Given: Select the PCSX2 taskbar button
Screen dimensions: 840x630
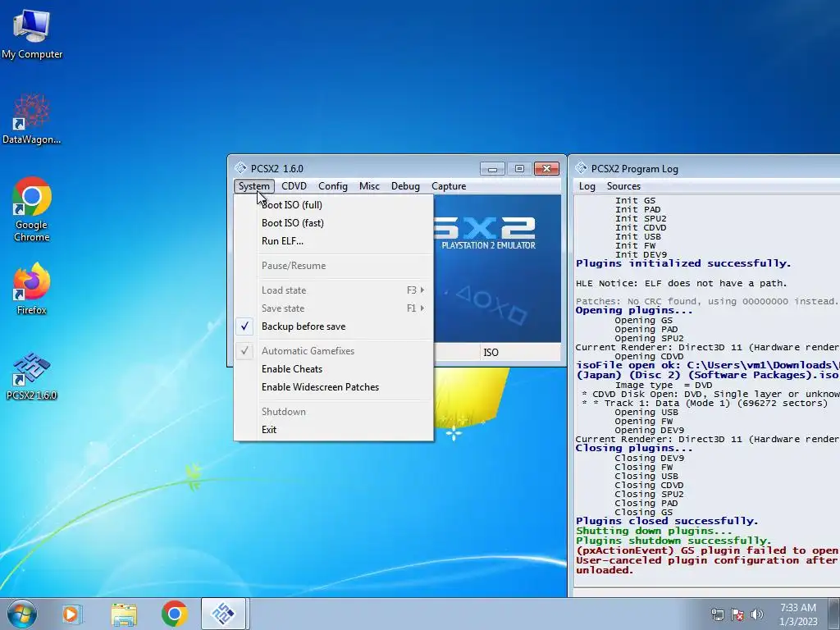Looking at the screenshot, I should click(x=223, y=614).
